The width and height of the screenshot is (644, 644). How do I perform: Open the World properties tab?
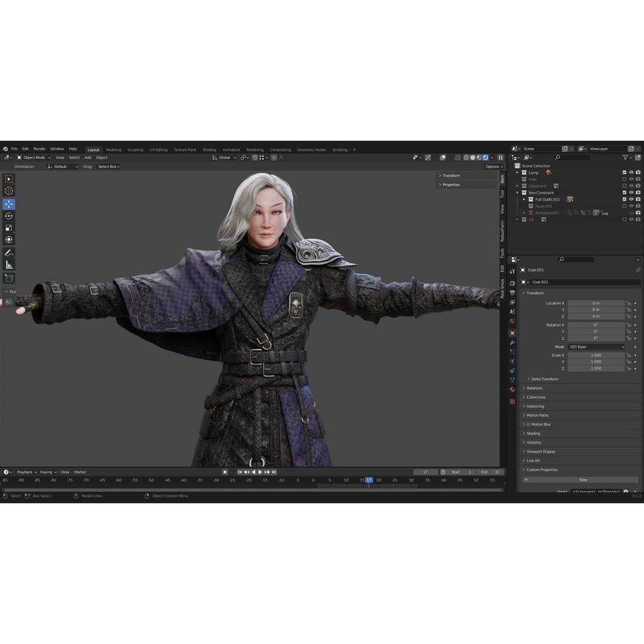click(512, 321)
